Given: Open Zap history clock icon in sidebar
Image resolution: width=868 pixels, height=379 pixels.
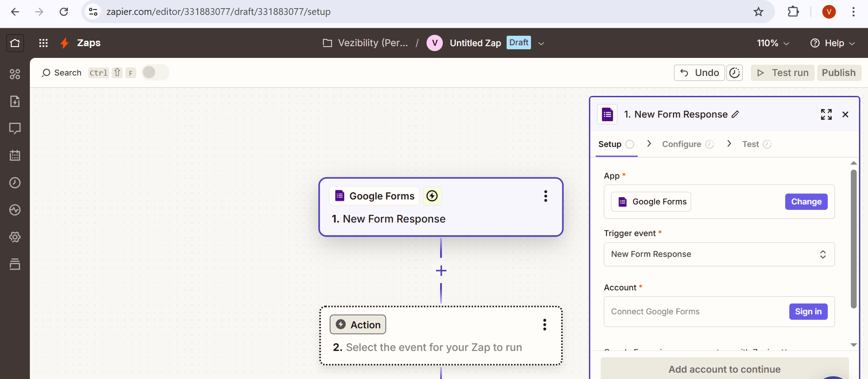Looking at the screenshot, I should click(x=15, y=183).
